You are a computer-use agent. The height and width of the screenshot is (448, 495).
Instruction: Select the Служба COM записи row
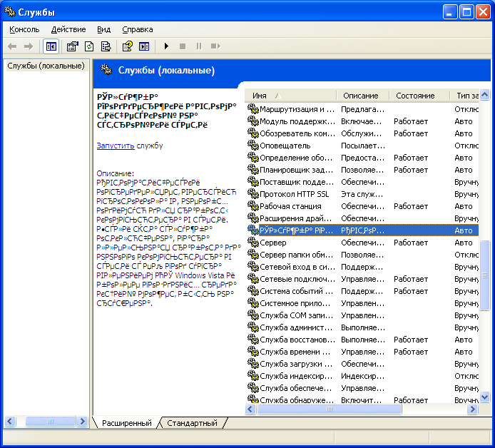(x=362, y=315)
